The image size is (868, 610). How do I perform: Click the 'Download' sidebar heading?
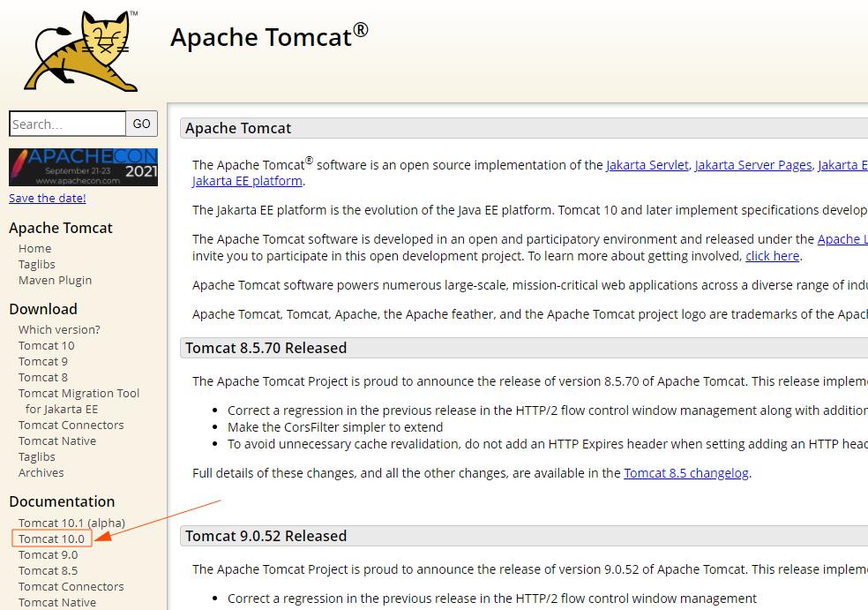[43, 309]
